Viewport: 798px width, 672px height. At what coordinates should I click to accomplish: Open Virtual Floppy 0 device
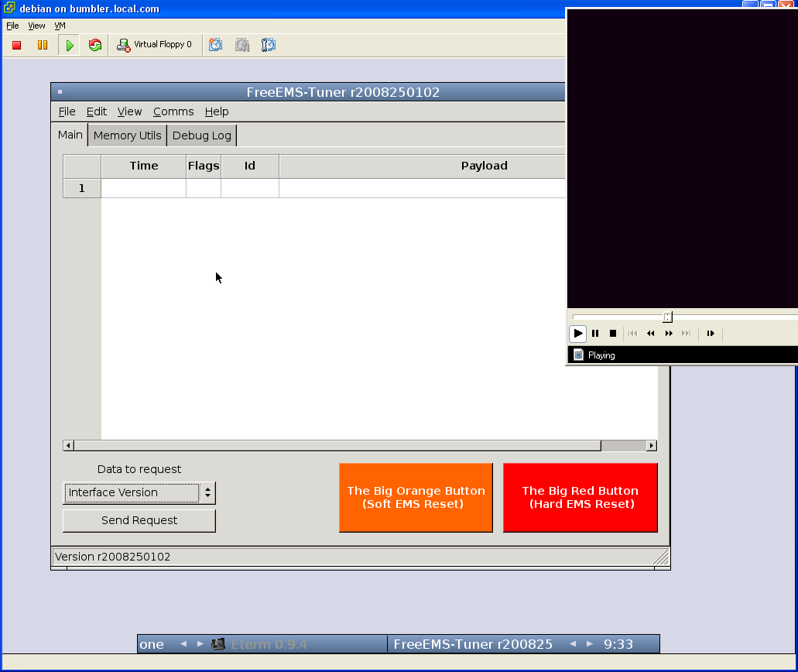tap(154, 45)
